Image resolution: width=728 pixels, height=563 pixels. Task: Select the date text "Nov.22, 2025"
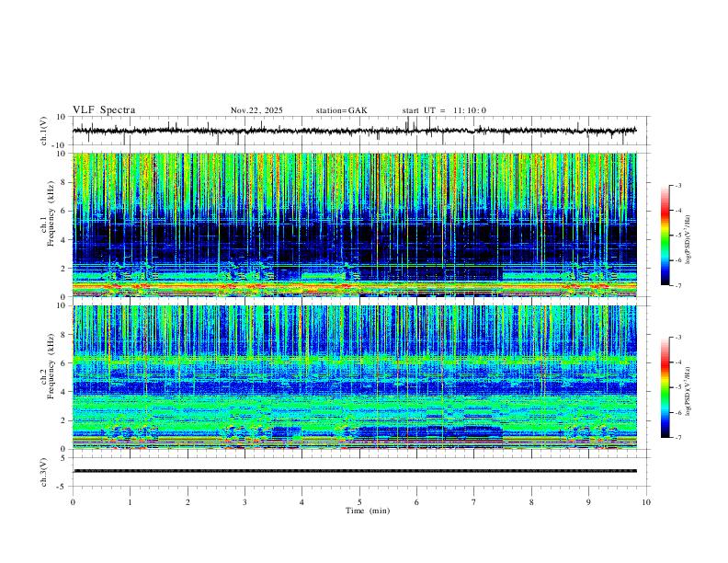[x=256, y=110]
